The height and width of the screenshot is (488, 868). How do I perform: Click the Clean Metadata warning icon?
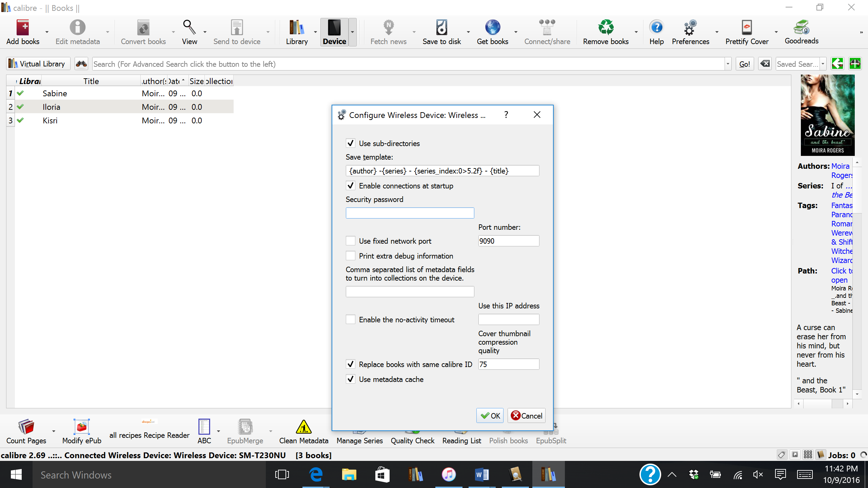tap(303, 427)
